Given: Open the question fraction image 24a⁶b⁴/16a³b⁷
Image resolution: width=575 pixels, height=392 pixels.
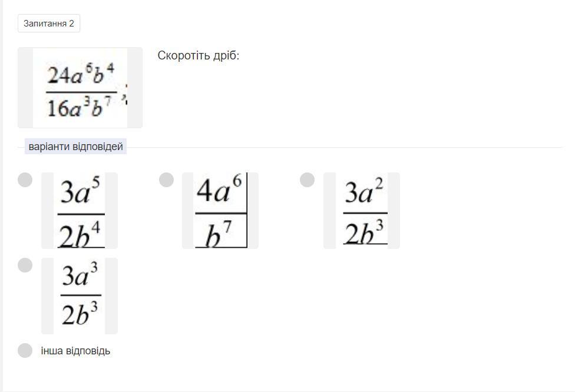Looking at the screenshot, I should pos(80,88).
